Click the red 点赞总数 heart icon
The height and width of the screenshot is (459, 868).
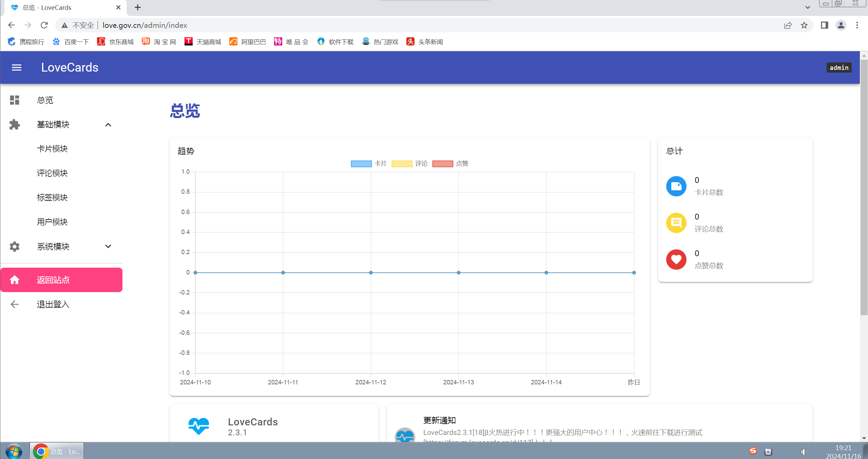676,260
